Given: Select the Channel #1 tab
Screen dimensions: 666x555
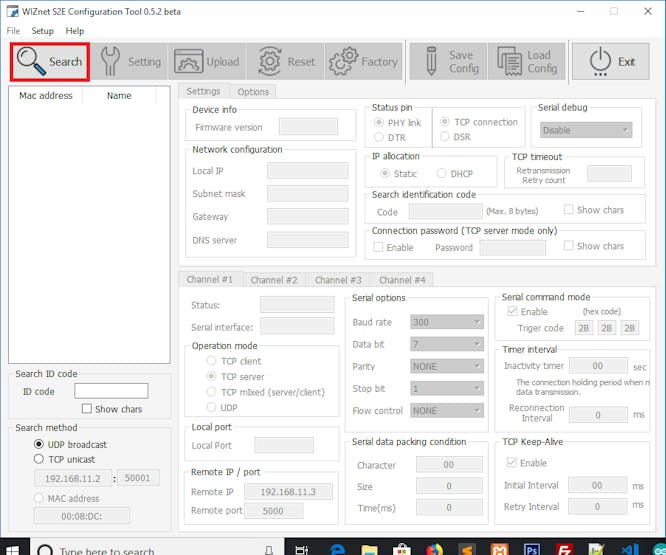Looking at the screenshot, I should (210, 279).
